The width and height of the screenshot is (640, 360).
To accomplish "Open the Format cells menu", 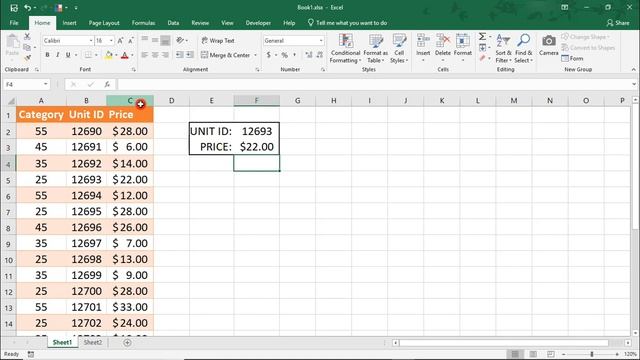I will [x=462, y=48].
